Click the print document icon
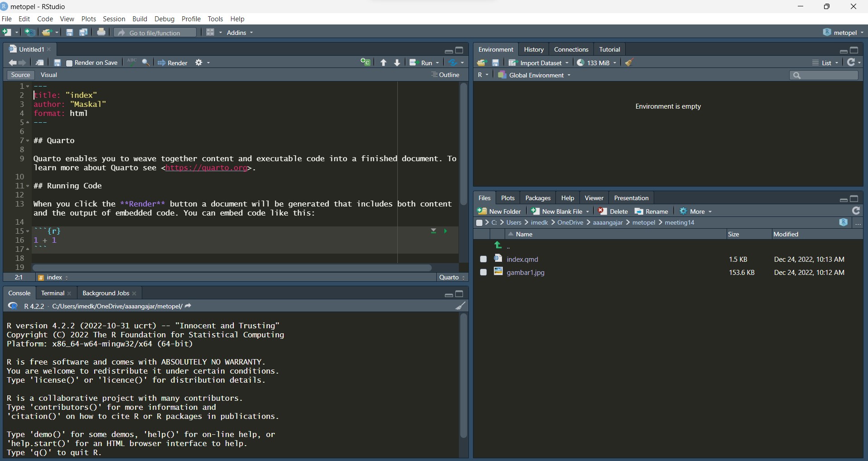 101,32
